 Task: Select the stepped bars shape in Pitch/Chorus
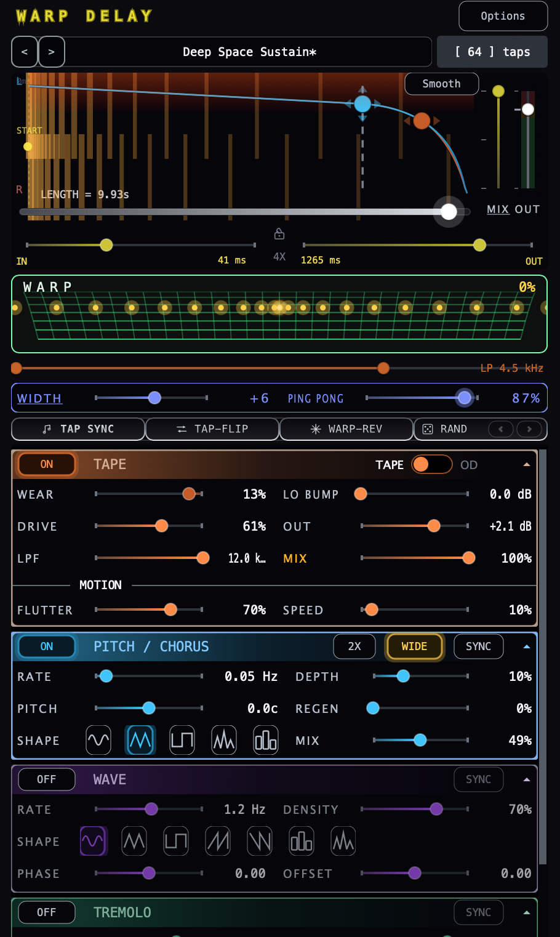click(266, 740)
